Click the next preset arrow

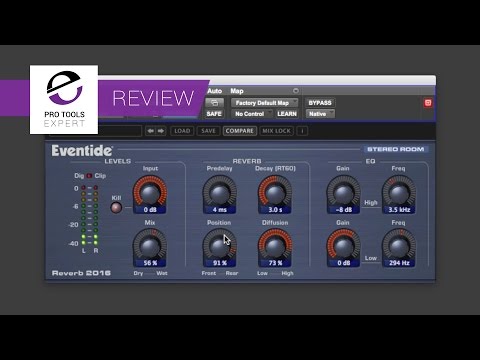coord(161,131)
